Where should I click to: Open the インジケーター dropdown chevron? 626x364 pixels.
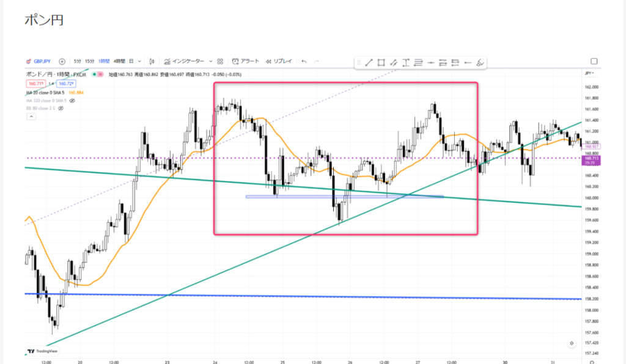pos(210,61)
